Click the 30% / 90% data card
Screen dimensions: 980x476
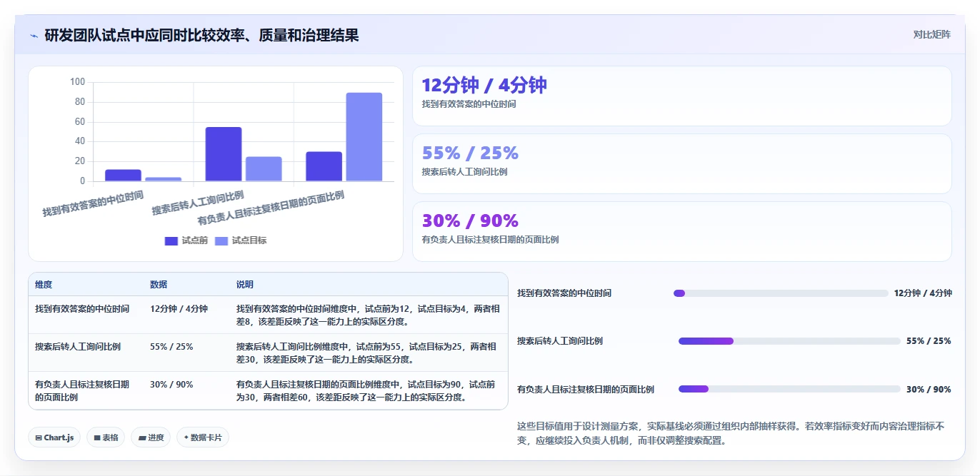coord(682,231)
